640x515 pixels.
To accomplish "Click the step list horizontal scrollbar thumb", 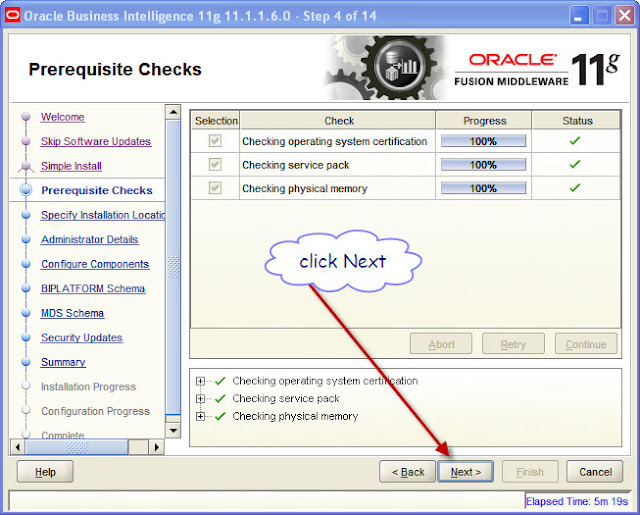I will (x=77, y=447).
